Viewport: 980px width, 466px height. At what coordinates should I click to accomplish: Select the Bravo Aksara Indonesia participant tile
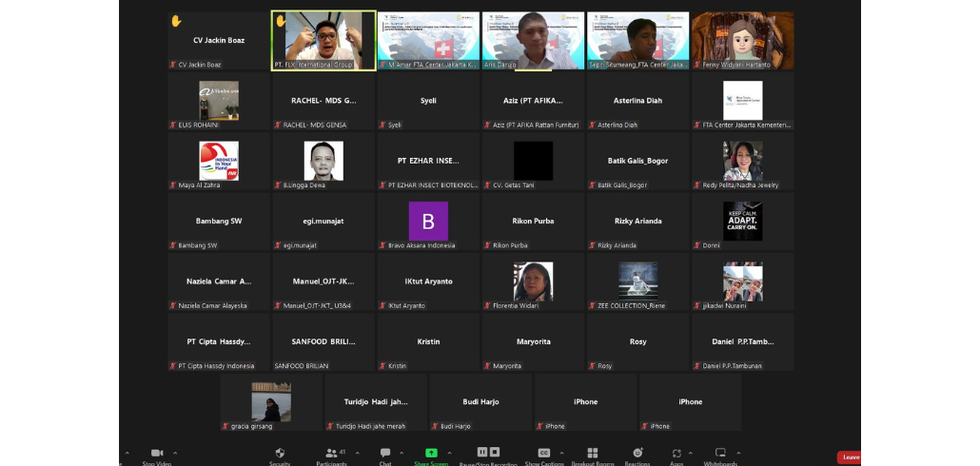428,222
